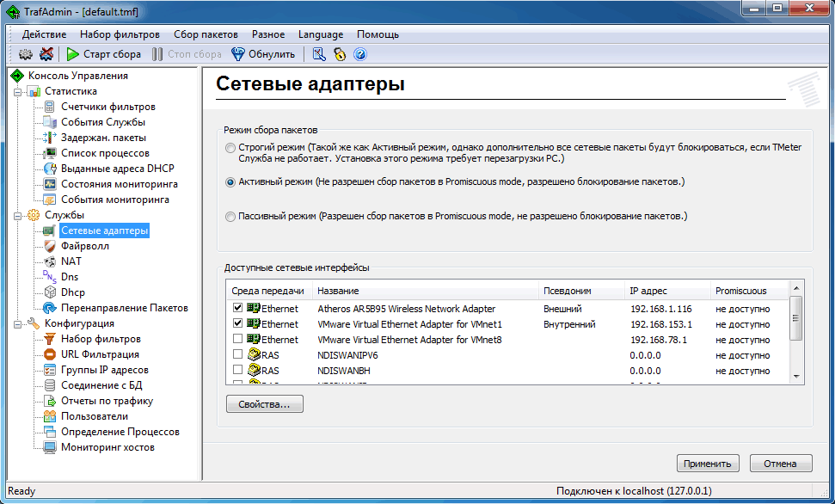Click the Свойства... button
This screenshot has width=835, height=504.
point(265,404)
